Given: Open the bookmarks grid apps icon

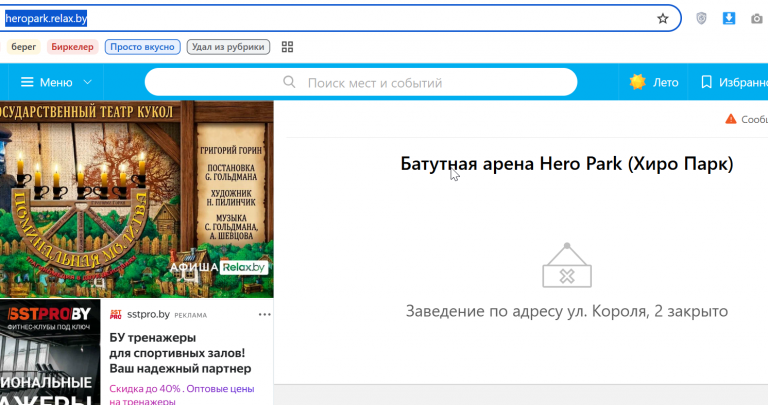Looking at the screenshot, I should [x=288, y=47].
